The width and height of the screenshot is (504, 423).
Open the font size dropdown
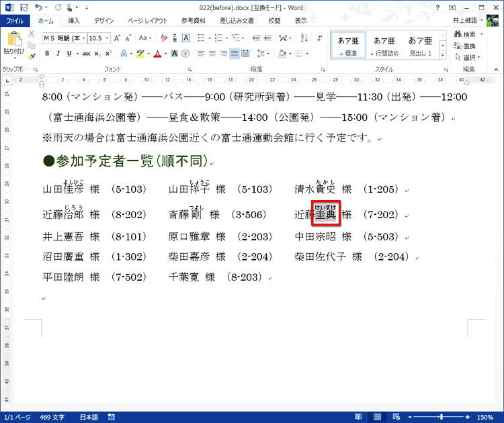click(107, 38)
